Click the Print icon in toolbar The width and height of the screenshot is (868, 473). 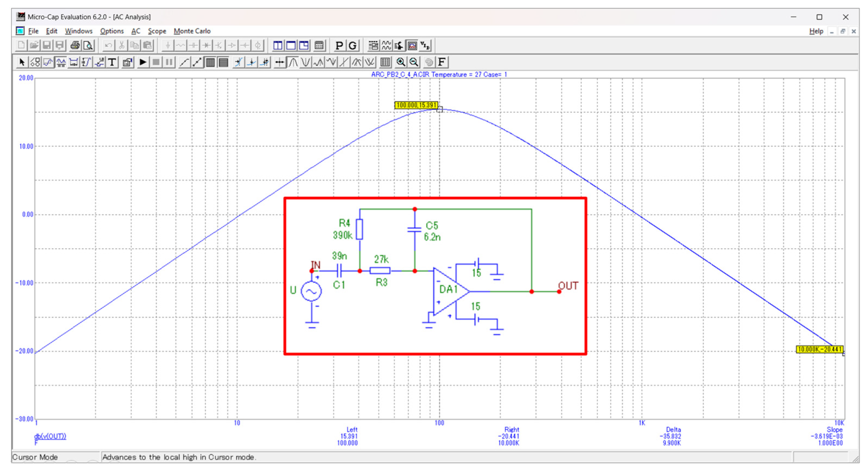coord(75,46)
